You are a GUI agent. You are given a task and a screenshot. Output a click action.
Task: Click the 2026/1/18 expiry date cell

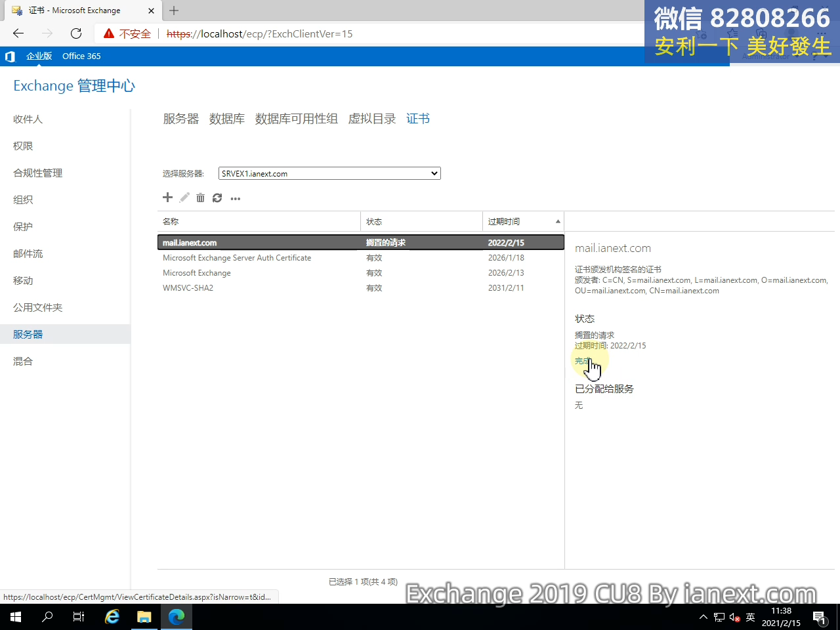pos(506,258)
